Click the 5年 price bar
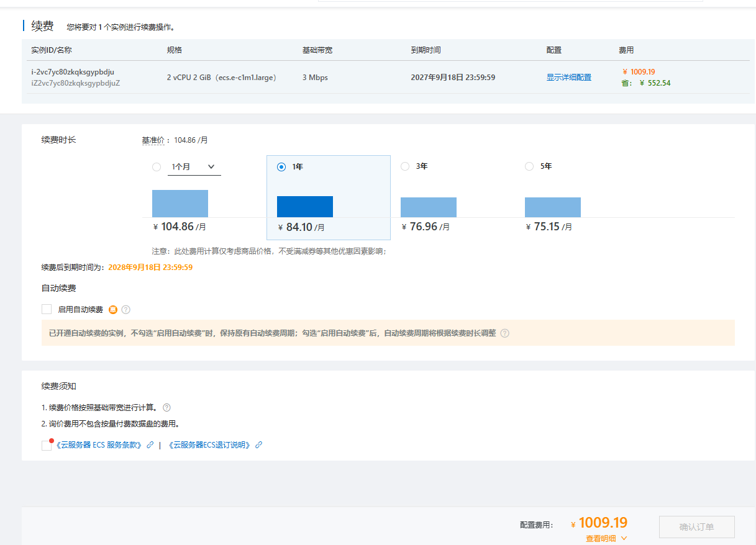Image resolution: width=756 pixels, height=545 pixels. point(553,207)
